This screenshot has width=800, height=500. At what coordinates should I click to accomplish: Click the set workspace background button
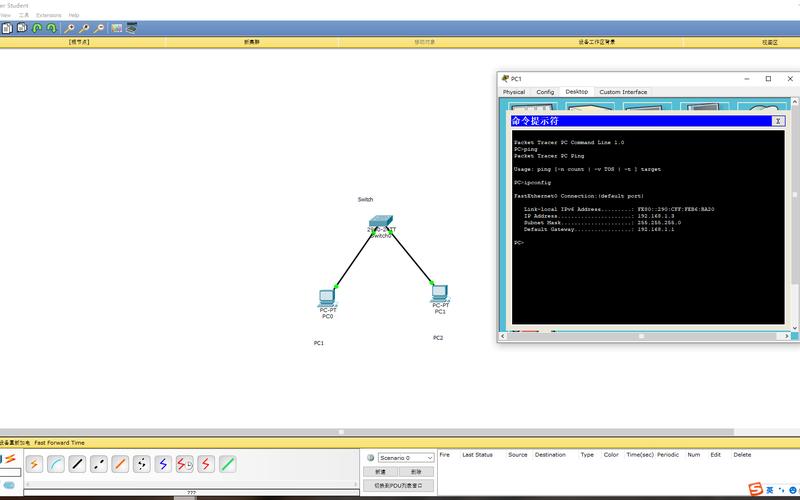click(596, 42)
